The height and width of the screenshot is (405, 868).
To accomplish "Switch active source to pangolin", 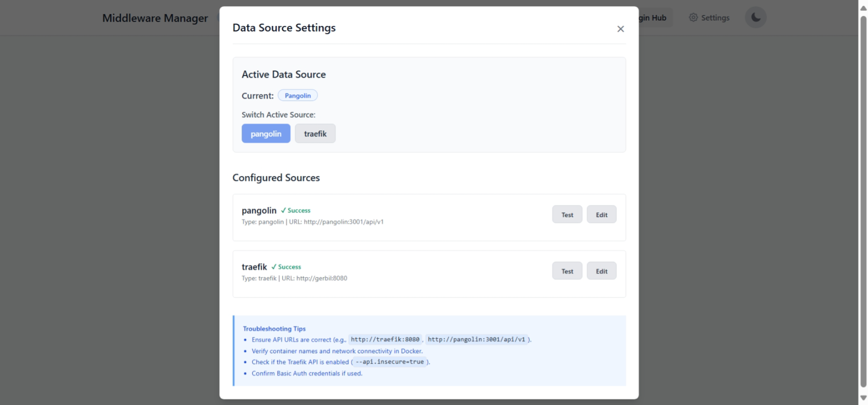I will click(266, 133).
